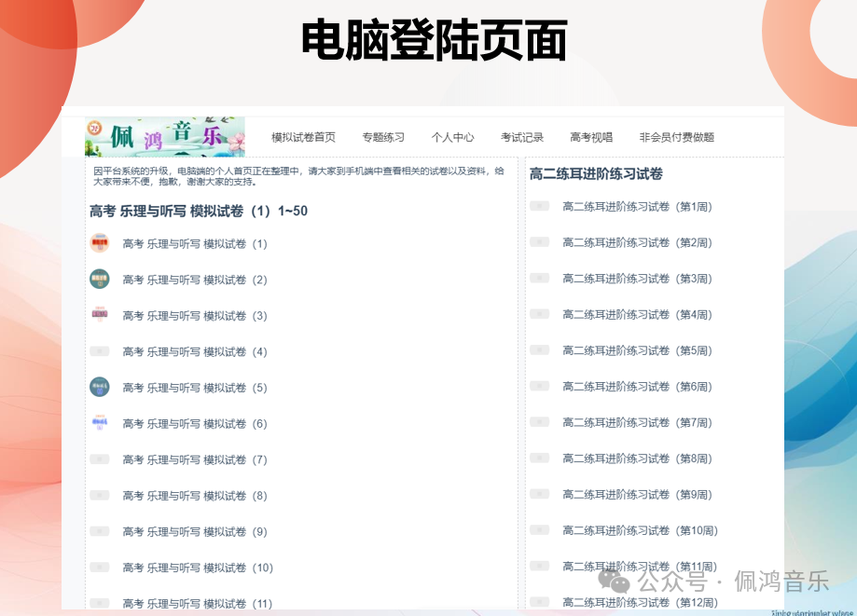Image resolution: width=857 pixels, height=616 pixels.
Task: Open 高二练耳进阶练习试卷 (第9周)
Action: (x=637, y=495)
